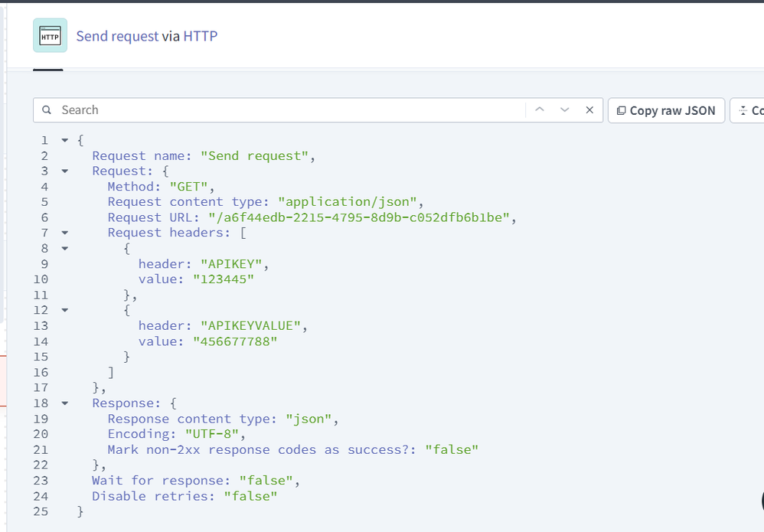Image resolution: width=764 pixels, height=532 pixels.
Task: Collapse the Request object on line 3
Action: [x=65, y=171]
